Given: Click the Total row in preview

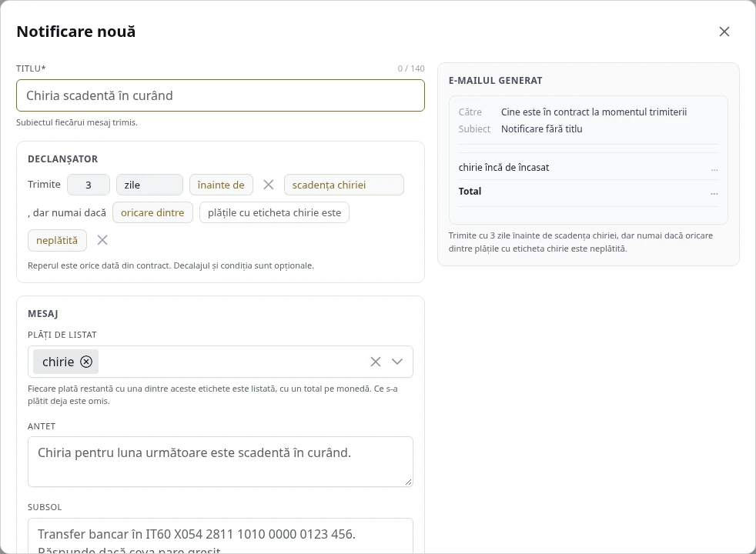Looking at the screenshot, I should click(588, 192).
